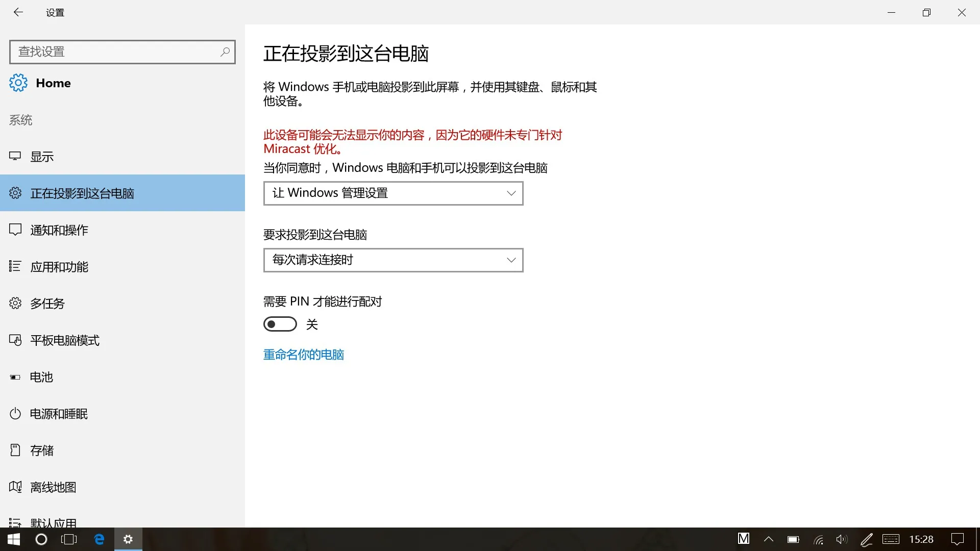Click the Settings app icon on taskbar

pos(128,539)
